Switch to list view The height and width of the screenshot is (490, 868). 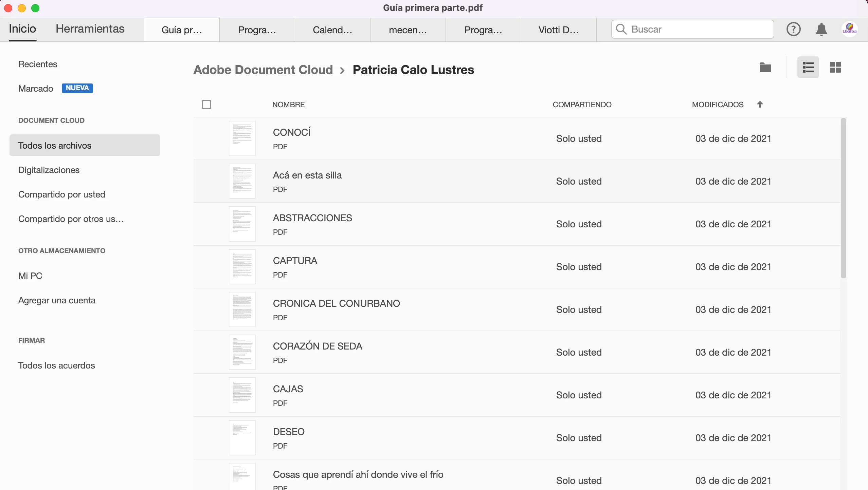pyautogui.click(x=808, y=67)
